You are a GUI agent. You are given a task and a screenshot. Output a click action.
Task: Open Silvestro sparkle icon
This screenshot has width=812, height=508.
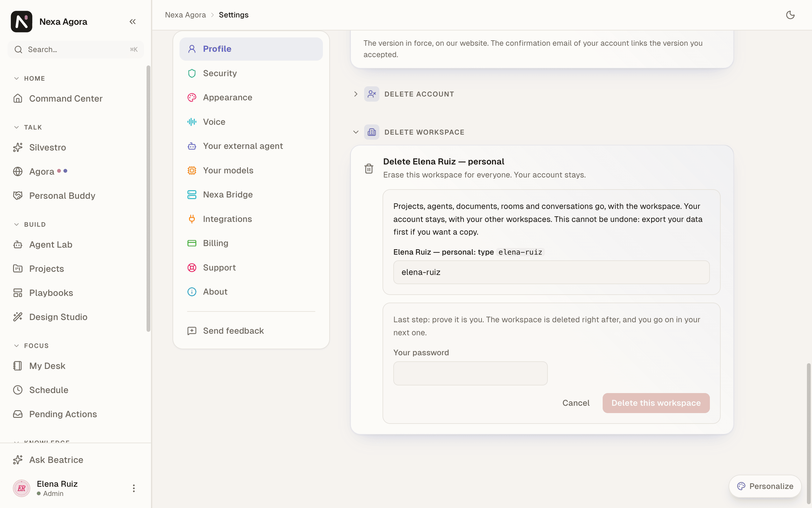(18, 148)
